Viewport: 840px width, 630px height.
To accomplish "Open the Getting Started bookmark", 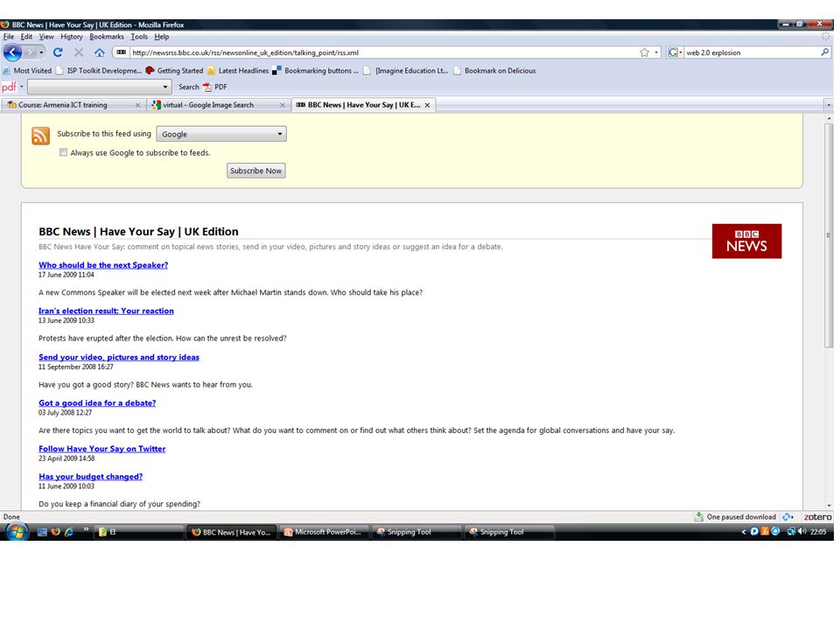I will (175, 71).
